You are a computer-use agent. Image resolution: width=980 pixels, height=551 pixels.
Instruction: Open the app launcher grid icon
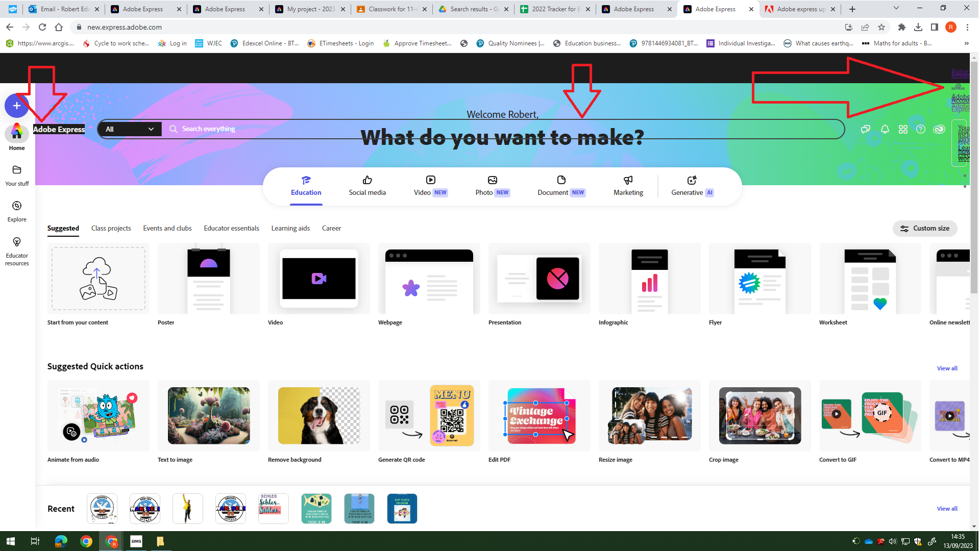point(903,129)
